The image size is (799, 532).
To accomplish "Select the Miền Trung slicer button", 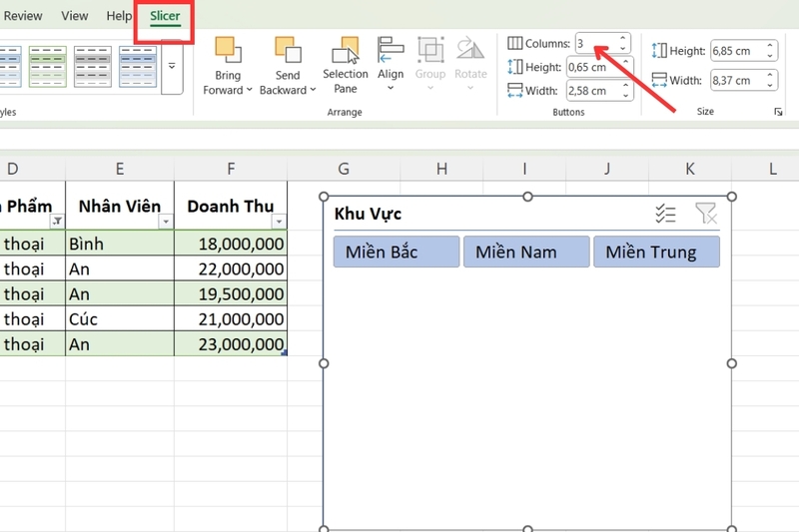I will (x=657, y=252).
